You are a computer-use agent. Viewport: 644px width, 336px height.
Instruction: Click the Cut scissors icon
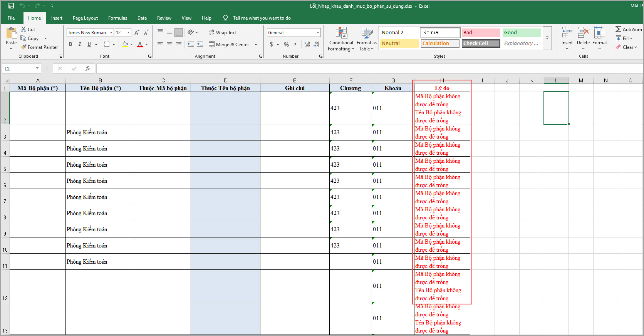pos(23,29)
